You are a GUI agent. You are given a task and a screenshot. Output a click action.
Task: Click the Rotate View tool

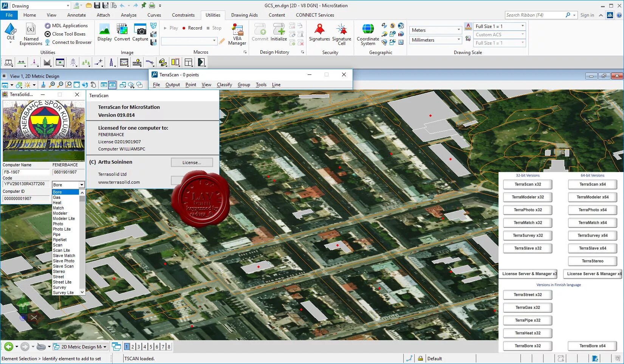tap(85, 85)
